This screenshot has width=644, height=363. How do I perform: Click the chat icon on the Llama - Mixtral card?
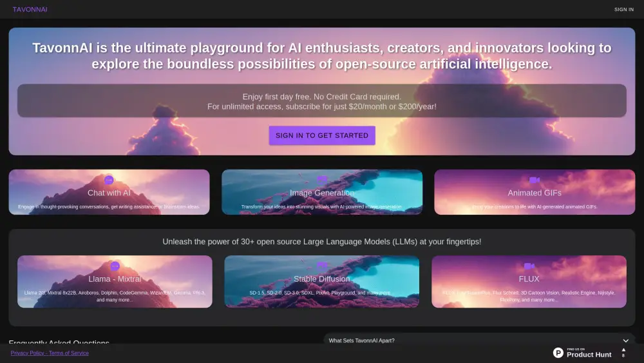tap(115, 266)
